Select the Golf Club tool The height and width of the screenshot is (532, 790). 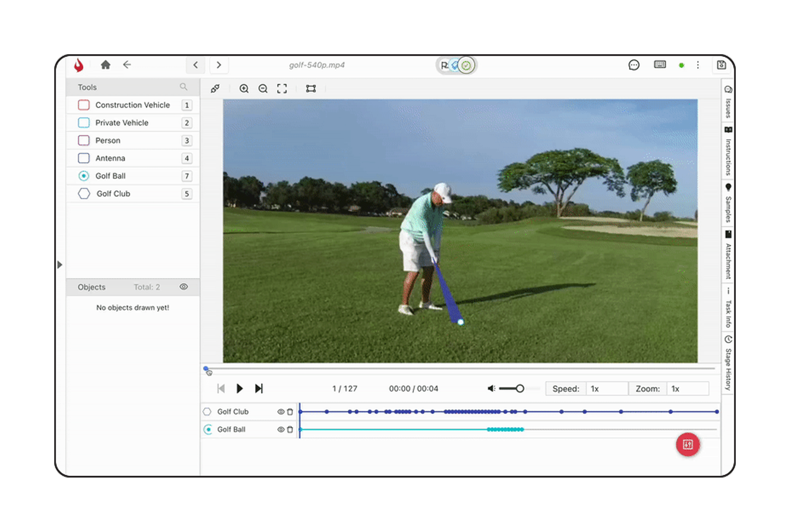tap(113, 194)
